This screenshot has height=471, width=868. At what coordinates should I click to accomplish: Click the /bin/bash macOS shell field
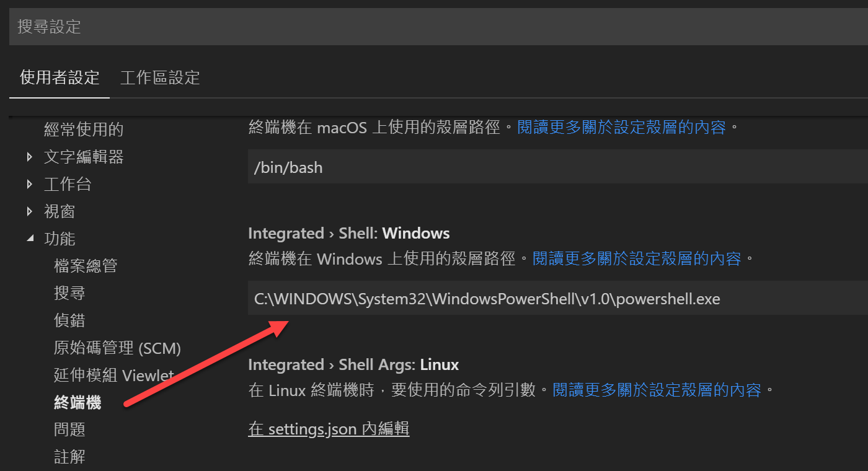(558, 166)
